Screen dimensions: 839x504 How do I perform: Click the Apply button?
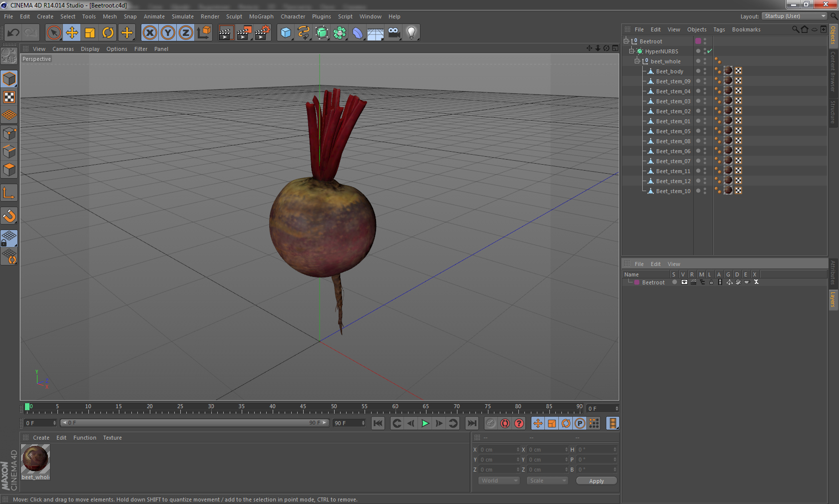(596, 481)
